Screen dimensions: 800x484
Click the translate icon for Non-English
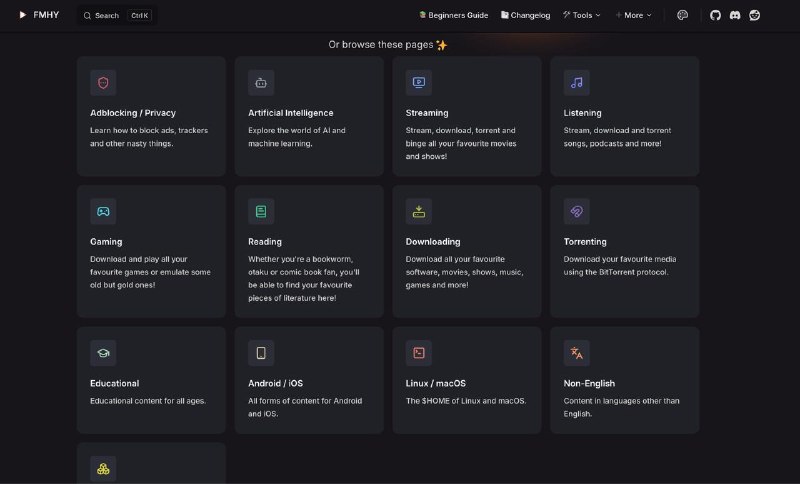coord(577,353)
